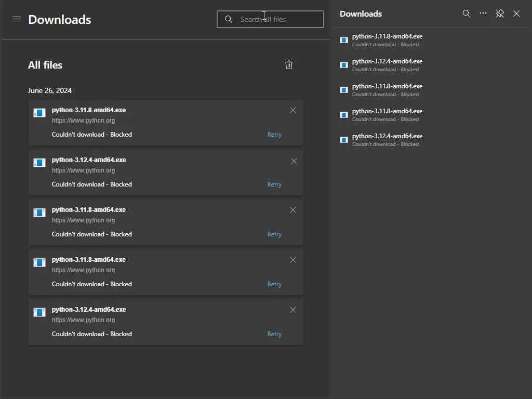Close the Downloads flyout panel
Screen dimensions: 532x399
516,14
